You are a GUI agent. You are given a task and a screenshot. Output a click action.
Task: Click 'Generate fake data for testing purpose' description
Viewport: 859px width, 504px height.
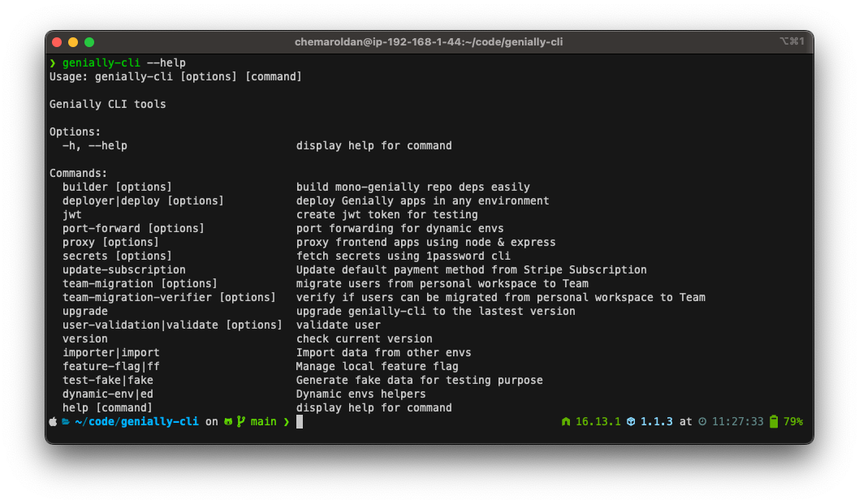[419, 380]
